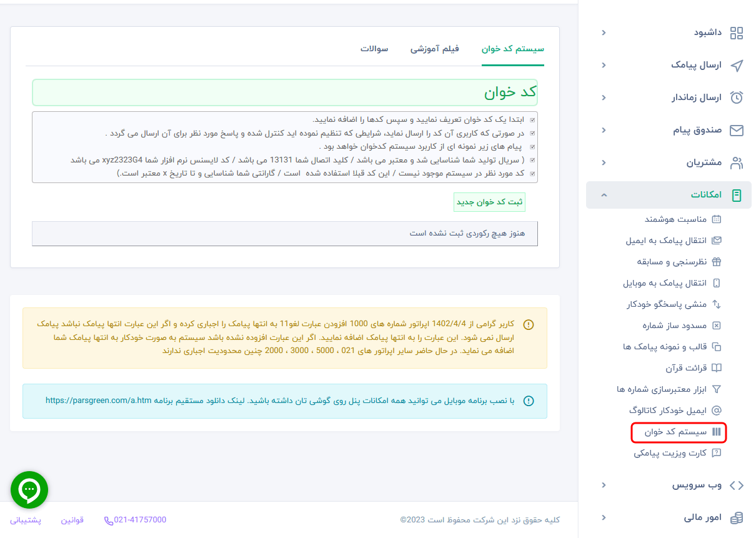
Task: Open the parsgreen.com/a.htm download link
Action: pyautogui.click(x=99, y=401)
